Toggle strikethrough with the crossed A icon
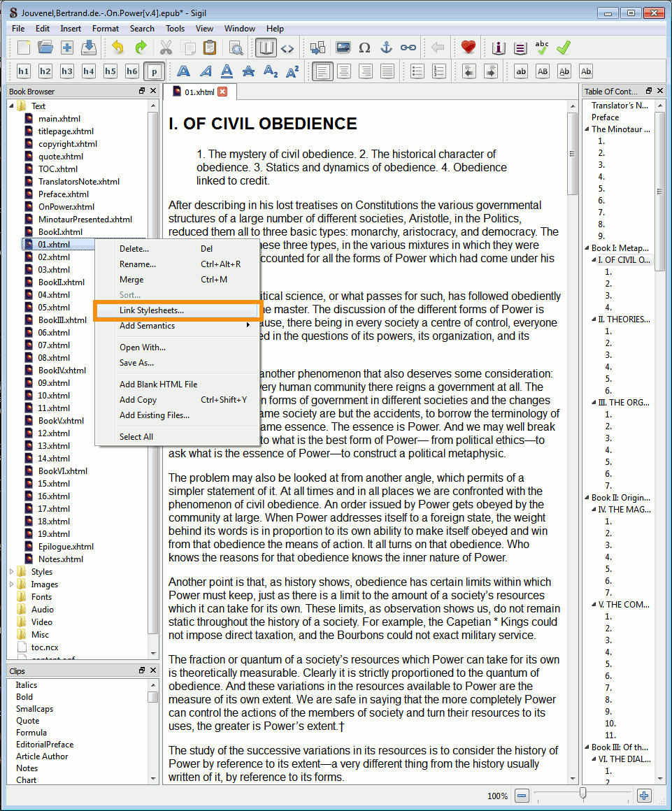Screen dimensions: 672x811 pos(248,71)
